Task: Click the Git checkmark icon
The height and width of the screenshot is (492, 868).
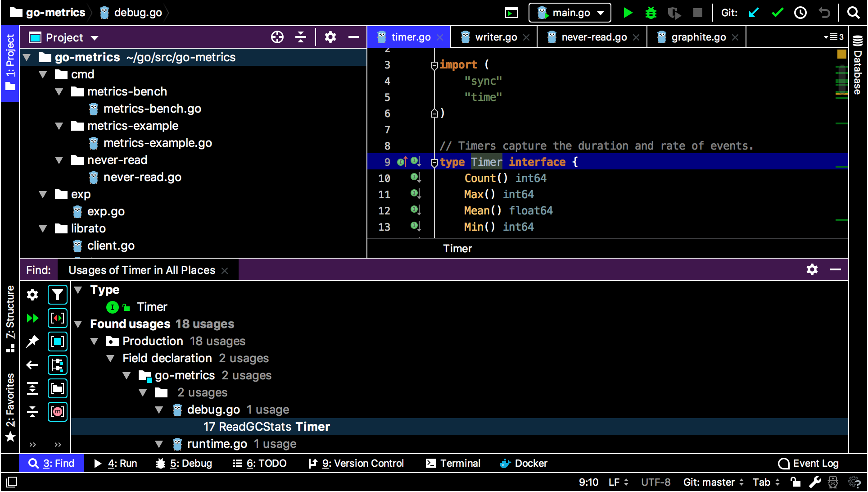Action: 777,13
